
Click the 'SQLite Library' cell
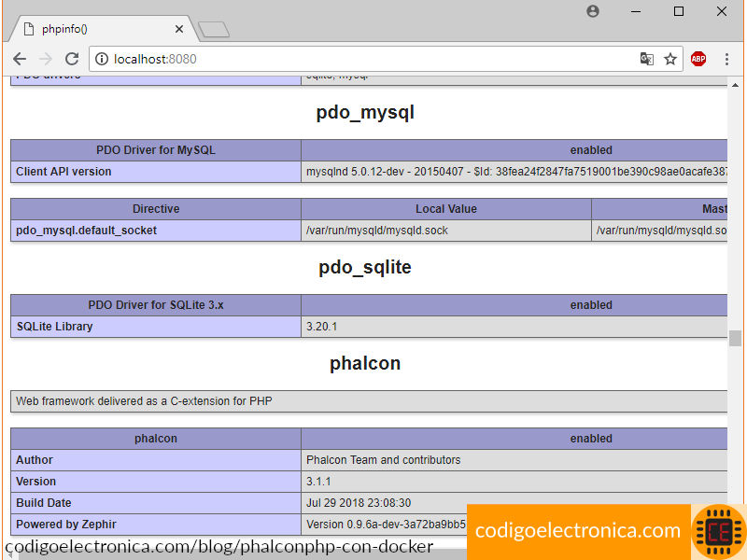156,326
